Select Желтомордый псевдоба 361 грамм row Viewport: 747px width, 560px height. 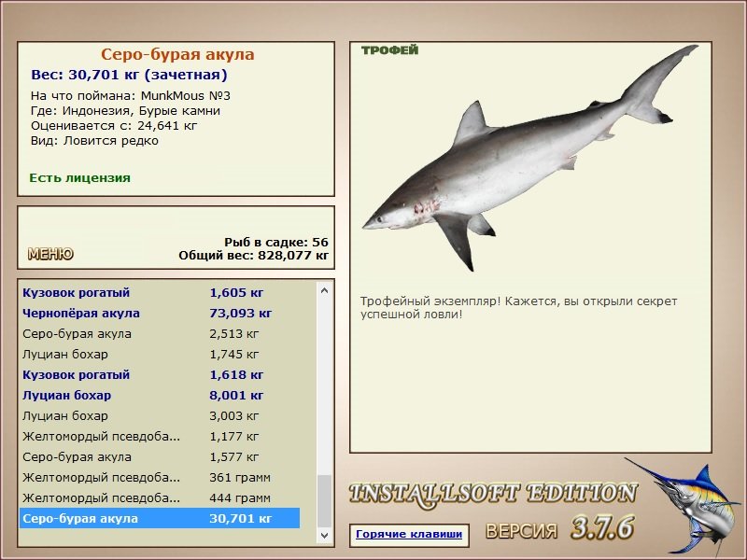point(160,477)
